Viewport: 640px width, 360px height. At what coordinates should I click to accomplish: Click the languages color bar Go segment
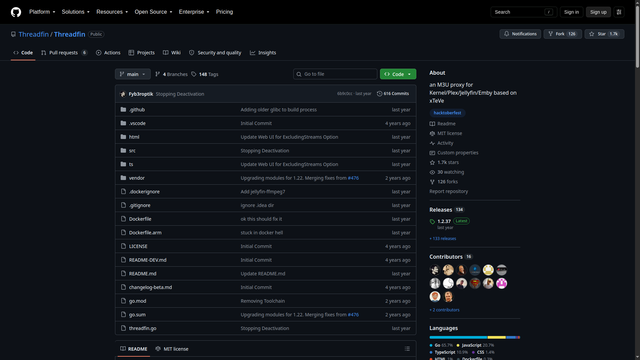click(x=458, y=338)
